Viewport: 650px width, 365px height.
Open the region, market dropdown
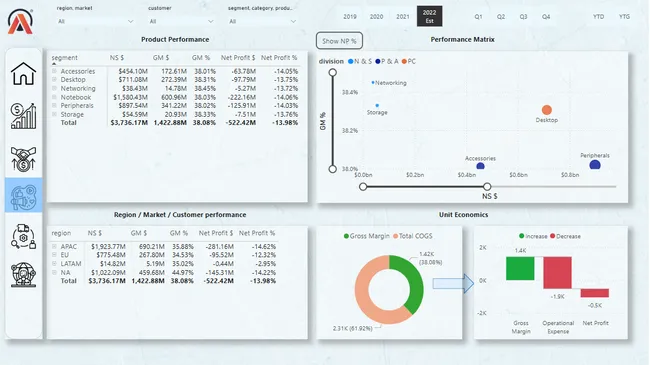[x=95, y=21]
